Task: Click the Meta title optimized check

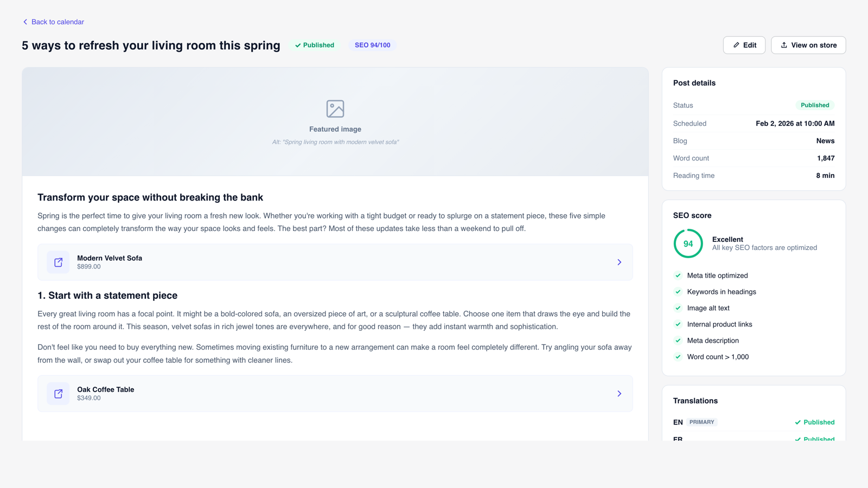Action: tap(678, 275)
